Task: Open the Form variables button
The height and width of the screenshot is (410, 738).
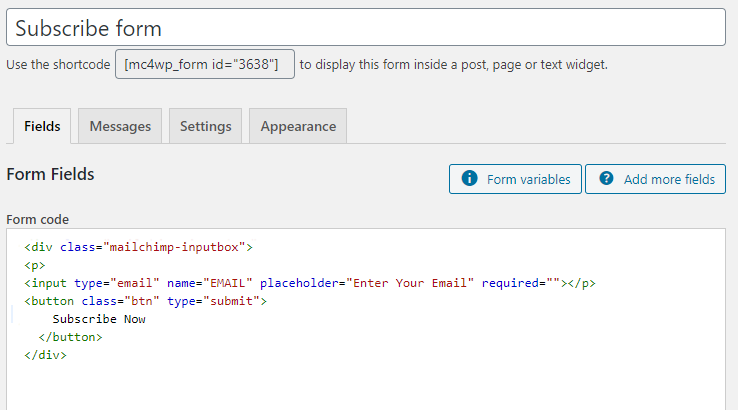Action: [x=515, y=179]
